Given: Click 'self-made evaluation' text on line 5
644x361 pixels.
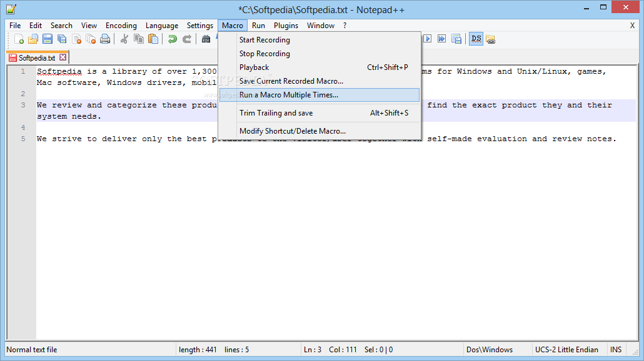Looking at the screenshot, I should pyautogui.click(x=477, y=139).
